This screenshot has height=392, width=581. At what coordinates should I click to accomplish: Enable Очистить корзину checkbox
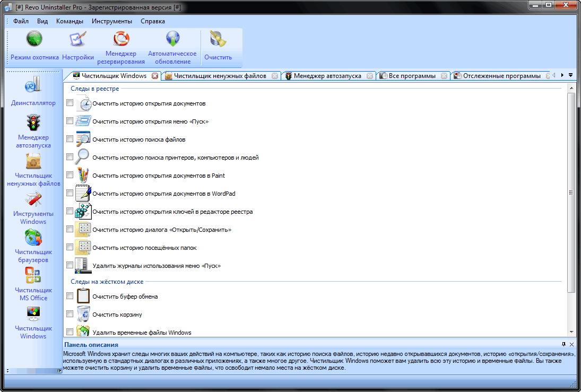click(x=70, y=314)
